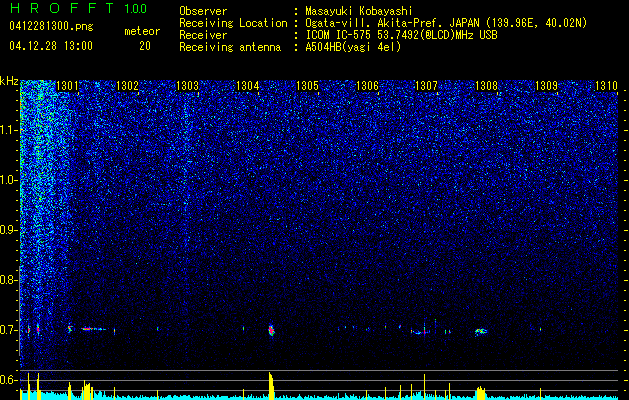The image size is (629, 400).
Task: Select the file name 0412281300.png
Action: [51, 26]
